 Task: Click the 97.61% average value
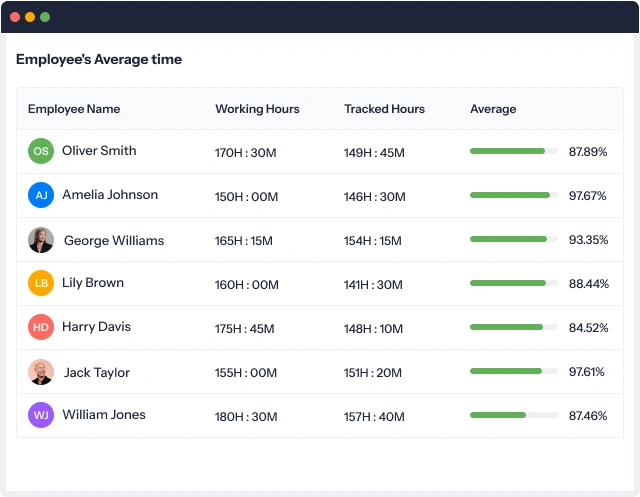coord(587,372)
